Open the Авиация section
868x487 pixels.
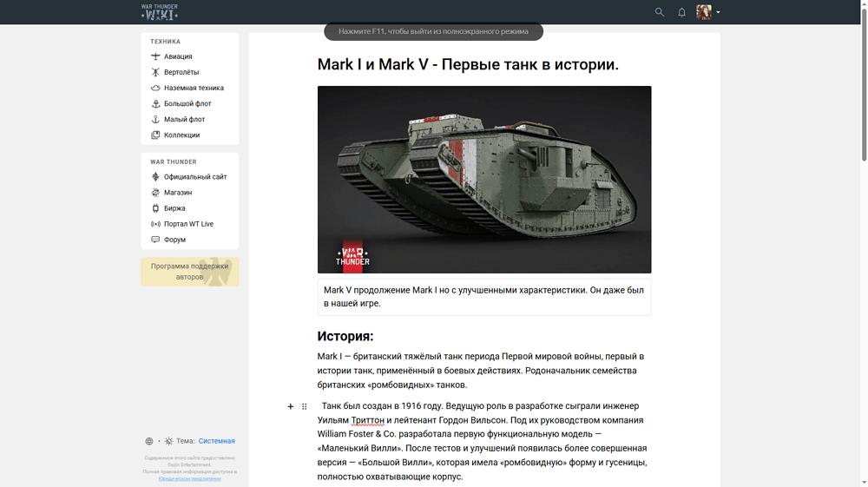tap(178, 56)
